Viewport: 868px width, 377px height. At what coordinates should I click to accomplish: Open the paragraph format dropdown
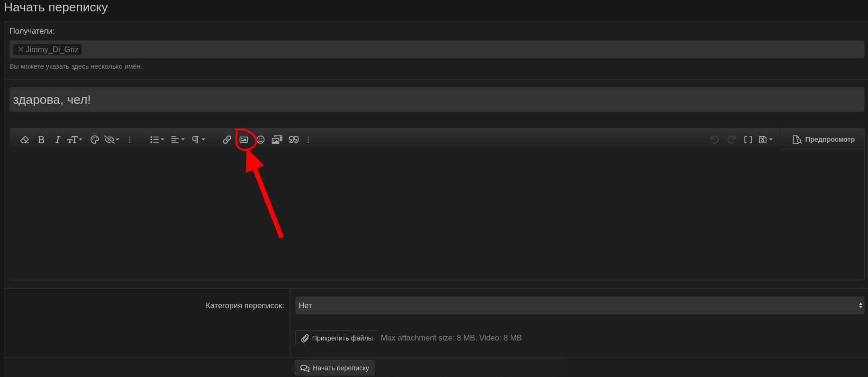(198, 139)
